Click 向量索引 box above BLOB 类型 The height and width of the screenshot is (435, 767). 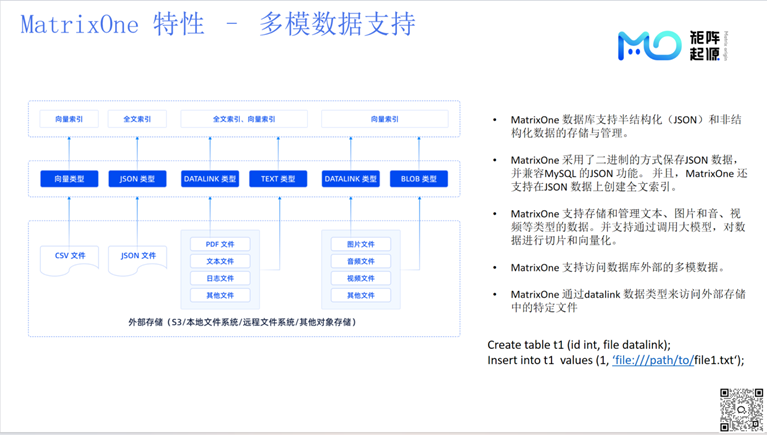[x=384, y=119]
